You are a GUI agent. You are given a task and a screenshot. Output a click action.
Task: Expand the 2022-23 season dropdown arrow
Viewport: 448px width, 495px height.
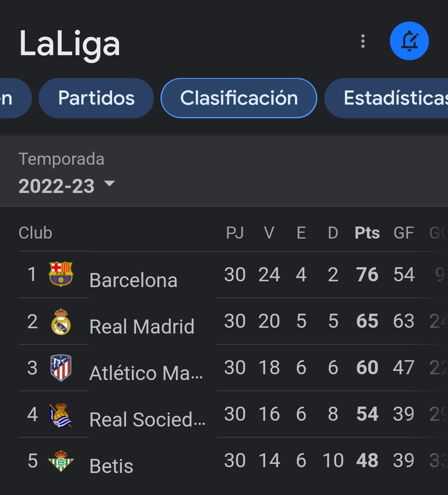click(110, 183)
